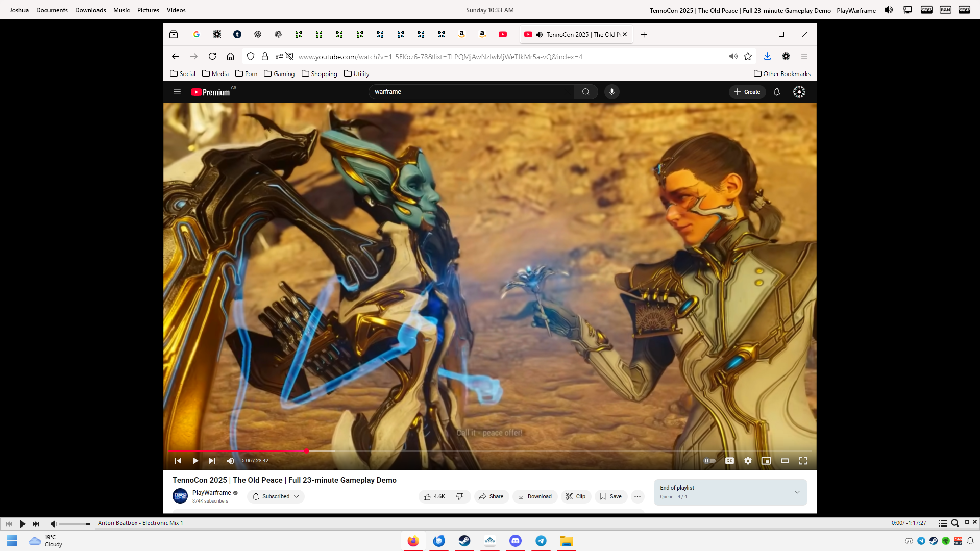Adjust the music bar volume slider
This screenshot has width=980, height=551.
[x=75, y=524]
